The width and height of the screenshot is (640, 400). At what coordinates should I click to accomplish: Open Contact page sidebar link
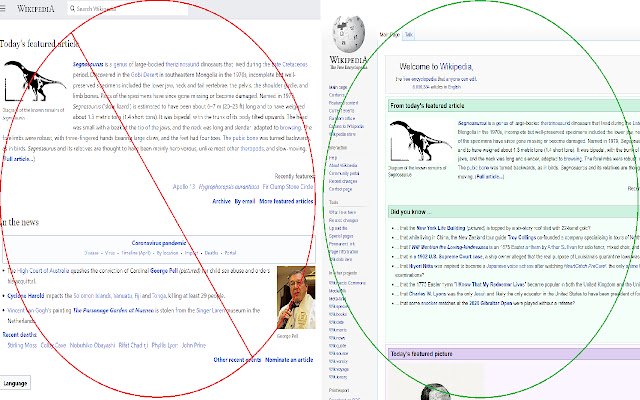(340, 189)
